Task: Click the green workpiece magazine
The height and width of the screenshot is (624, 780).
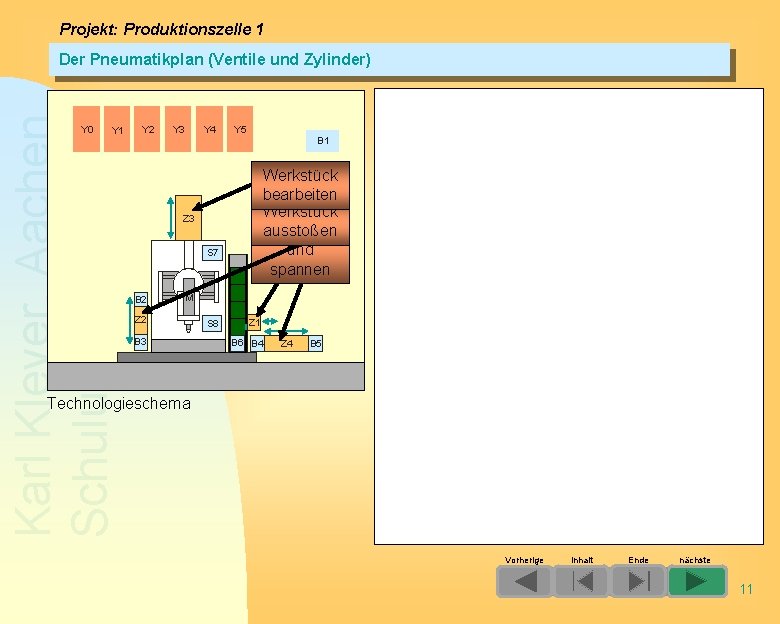Action: point(238,301)
